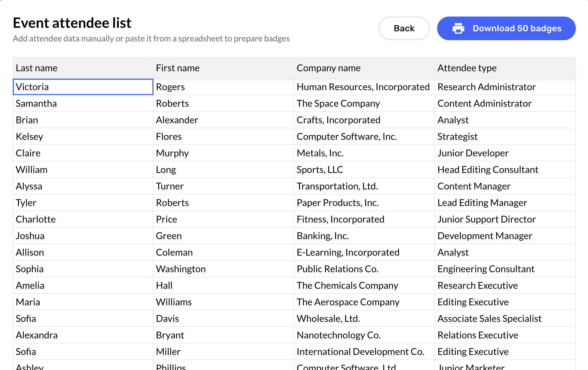
Task: Click The Space Company cell
Action: (x=364, y=103)
